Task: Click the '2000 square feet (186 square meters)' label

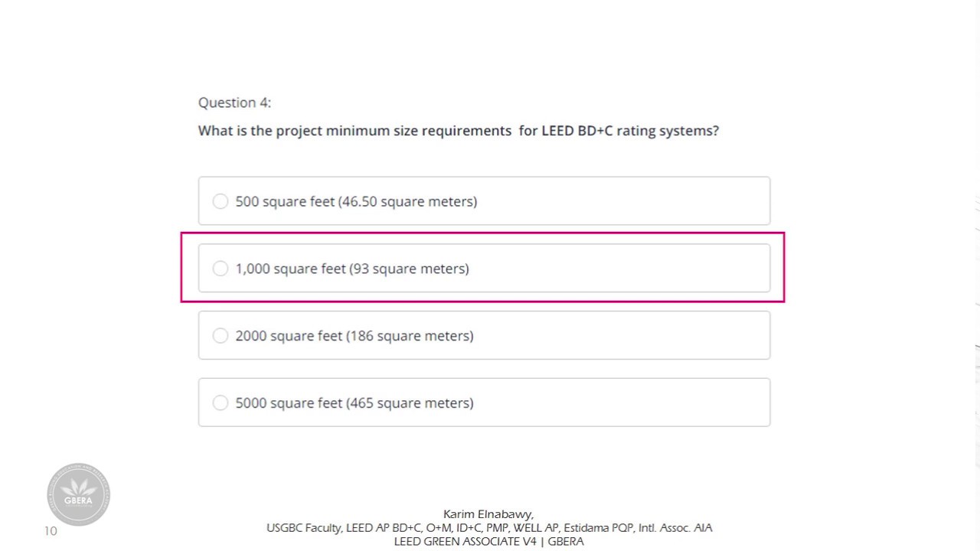Action: click(x=354, y=336)
